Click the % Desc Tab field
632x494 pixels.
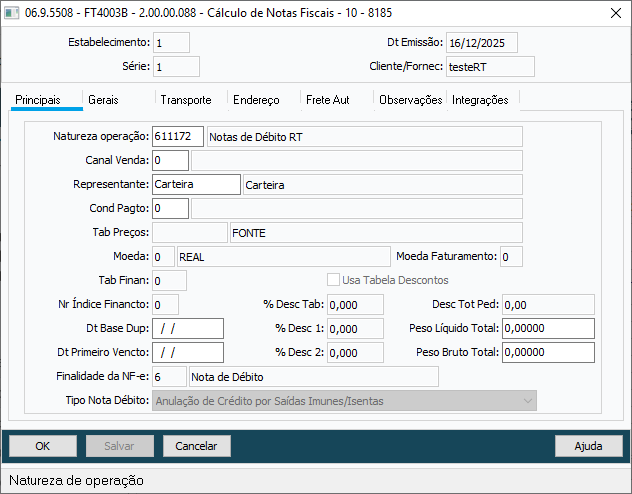tap(355, 305)
